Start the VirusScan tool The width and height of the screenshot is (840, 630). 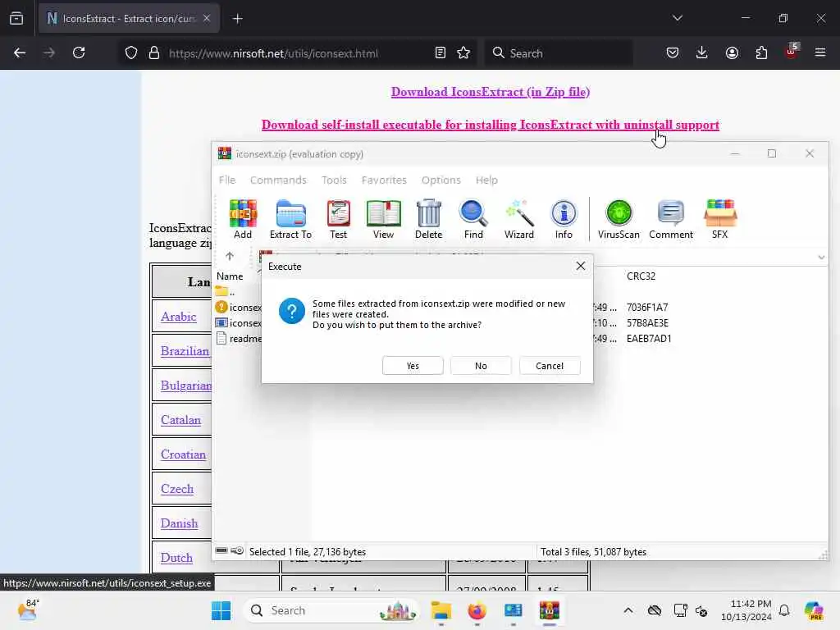click(x=619, y=218)
